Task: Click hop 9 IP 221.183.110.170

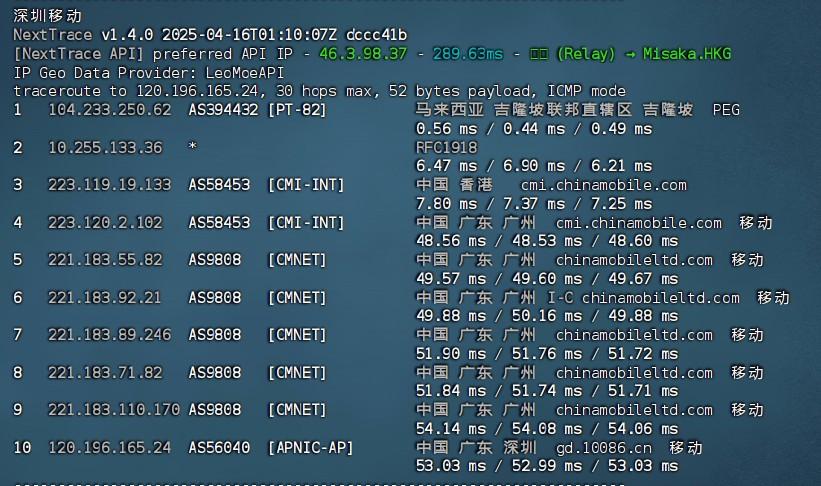Action: 114,410
